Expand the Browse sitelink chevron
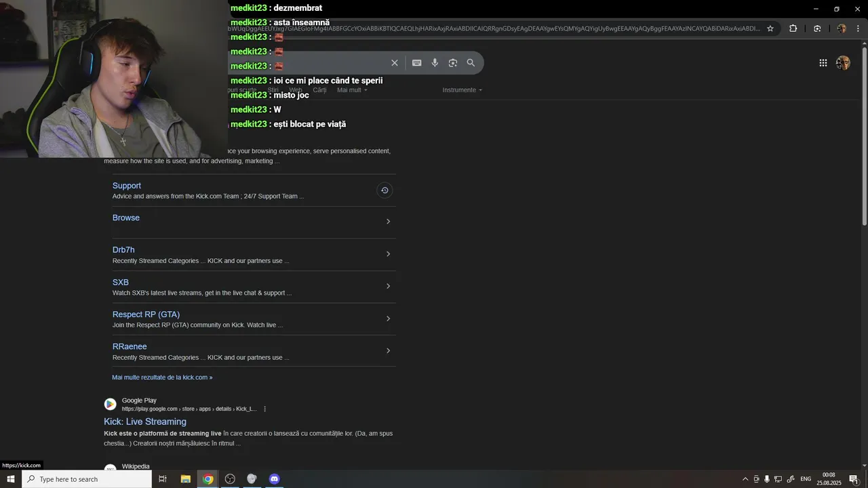This screenshot has height=488, width=868. click(388, 222)
